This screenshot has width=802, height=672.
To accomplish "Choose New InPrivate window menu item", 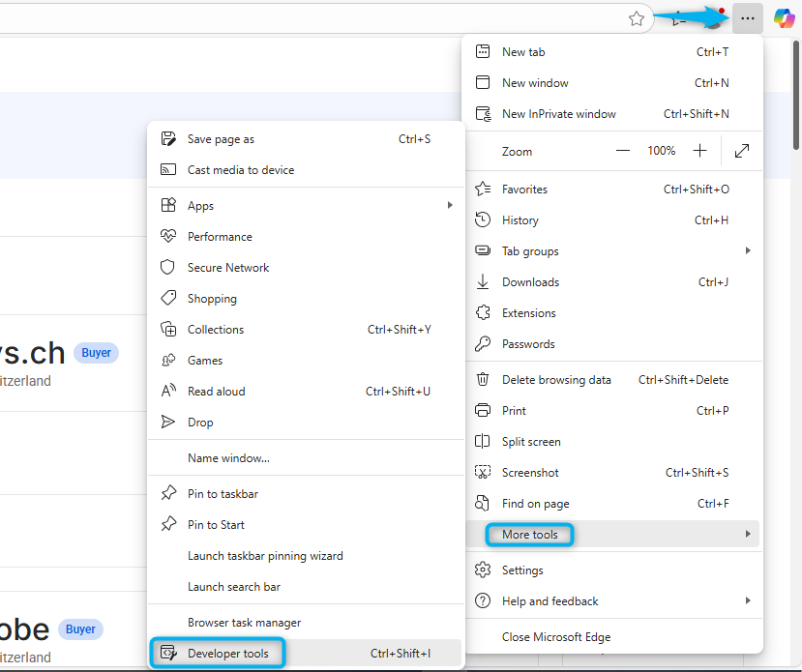I will (612, 113).
